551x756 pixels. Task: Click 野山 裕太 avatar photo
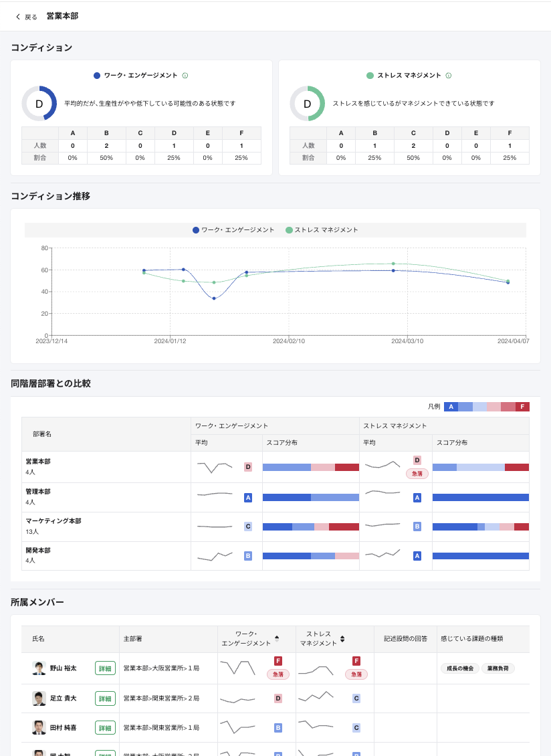[39, 668]
